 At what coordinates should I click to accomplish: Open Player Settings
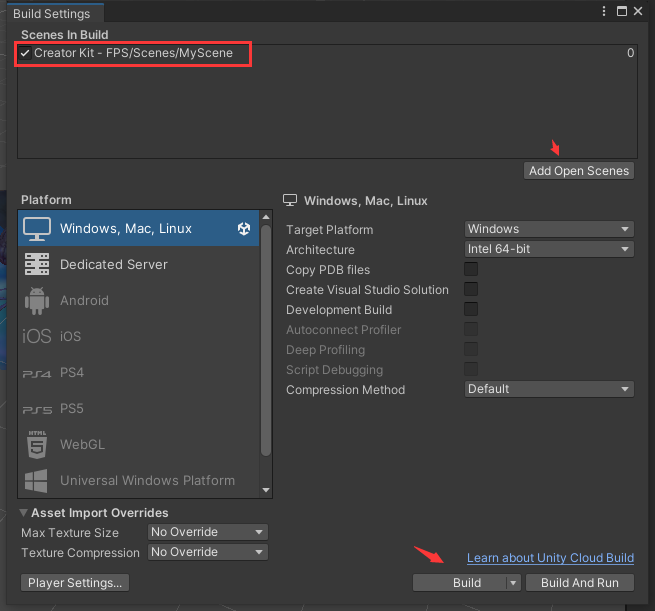pos(75,583)
